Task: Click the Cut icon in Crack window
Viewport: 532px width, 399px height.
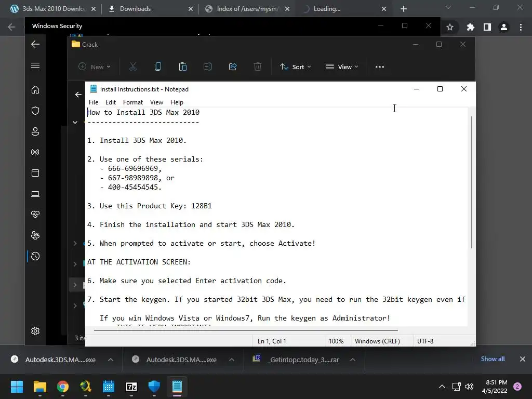Action: (133, 67)
